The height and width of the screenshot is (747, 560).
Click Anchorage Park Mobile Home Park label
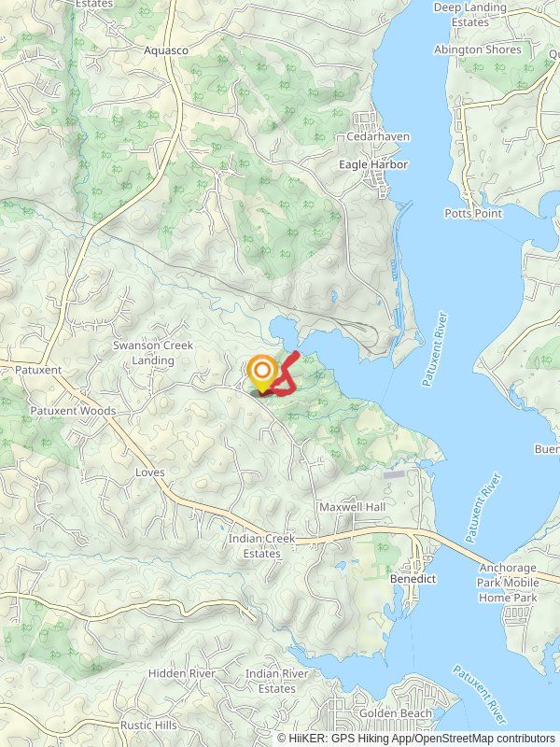(508, 583)
